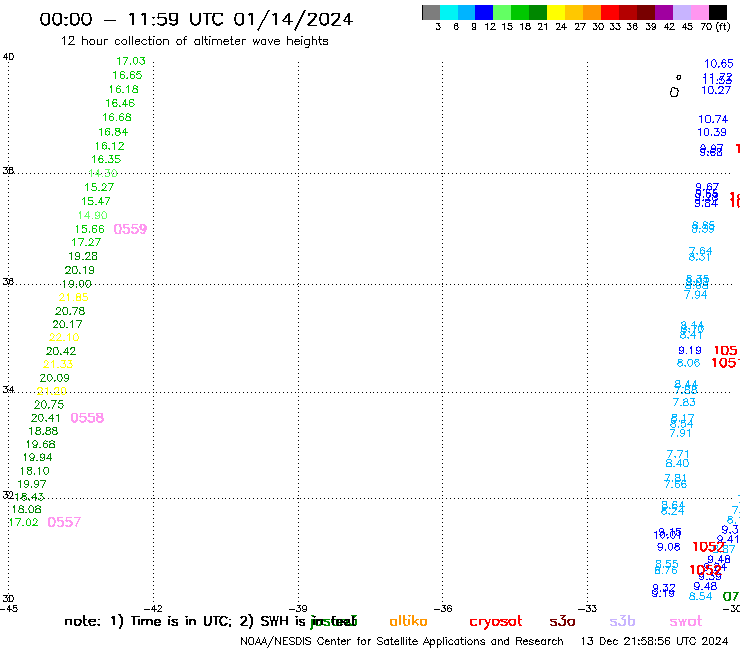740x650 pixels.
Task: Click the wave height value 18.10
Action: 34,471
